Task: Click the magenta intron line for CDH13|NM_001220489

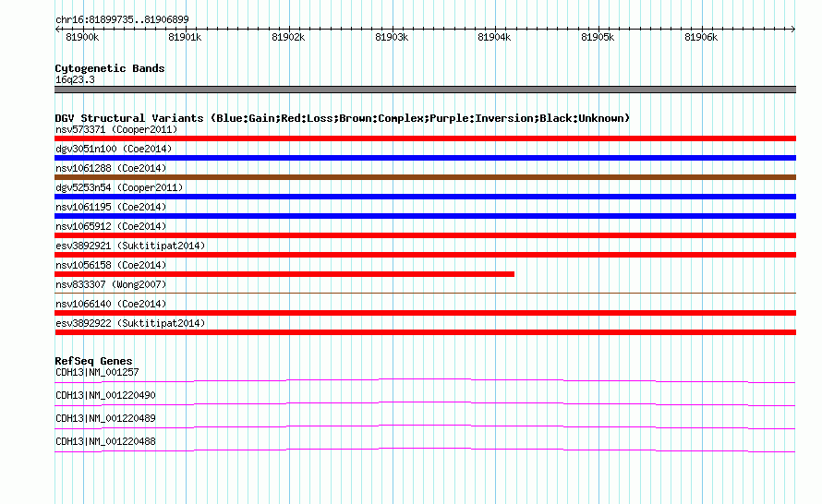Action: [x=425, y=426]
